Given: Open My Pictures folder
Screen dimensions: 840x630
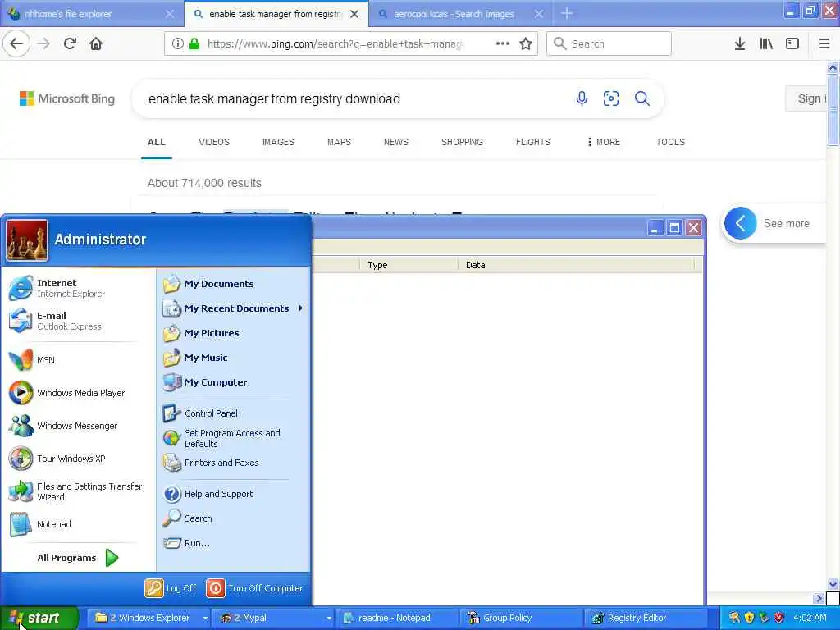Looking at the screenshot, I should (x=201, y=333).
